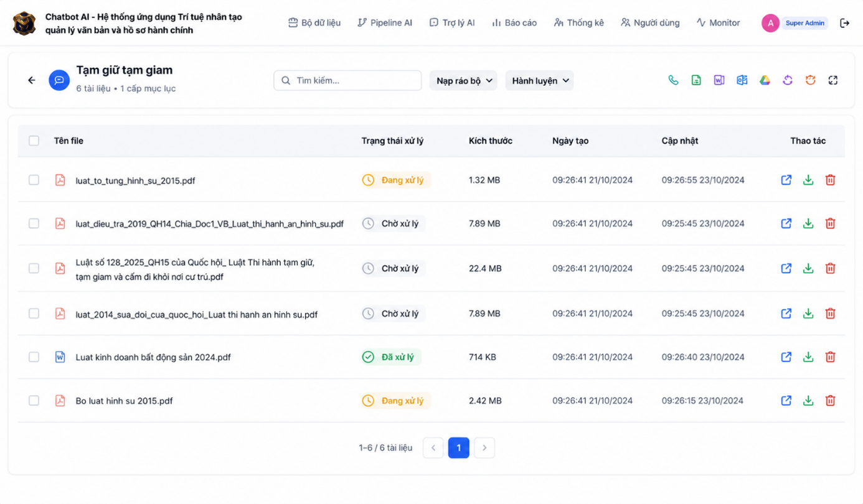
Task: Open Luật số 128_2025_QH15 file externally
Action: point(786,268)
